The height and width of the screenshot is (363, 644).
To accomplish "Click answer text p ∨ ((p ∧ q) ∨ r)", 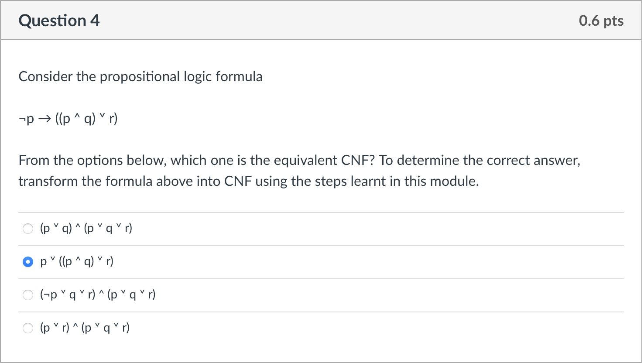I will pos(76,261).
